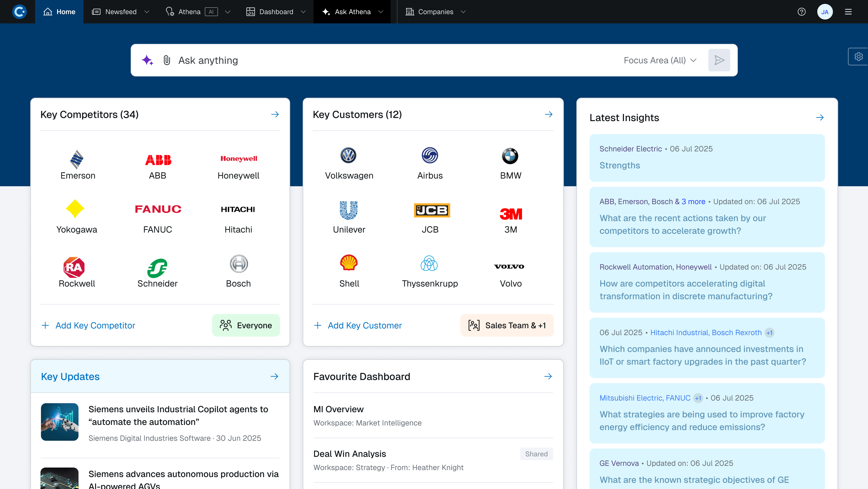This screenshot has height=489, width=868.
Task: Open Latest Insights arrow icon
Action: [x=820, y=117]
